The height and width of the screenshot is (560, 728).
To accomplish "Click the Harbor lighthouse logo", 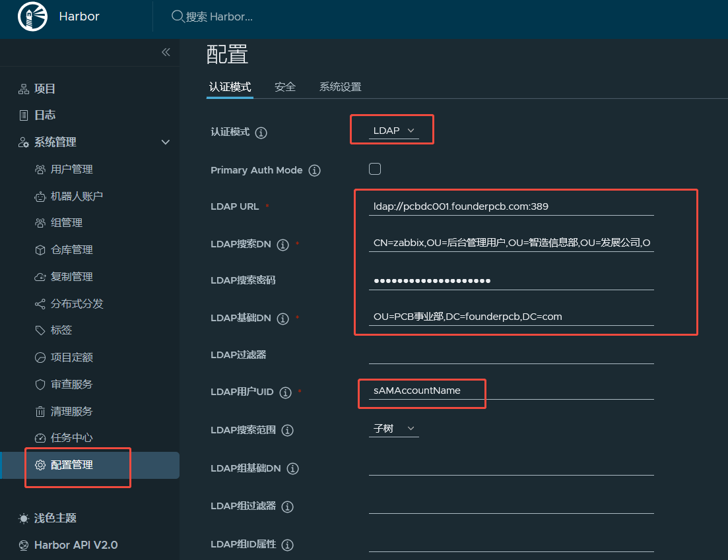I will [32, 16].
